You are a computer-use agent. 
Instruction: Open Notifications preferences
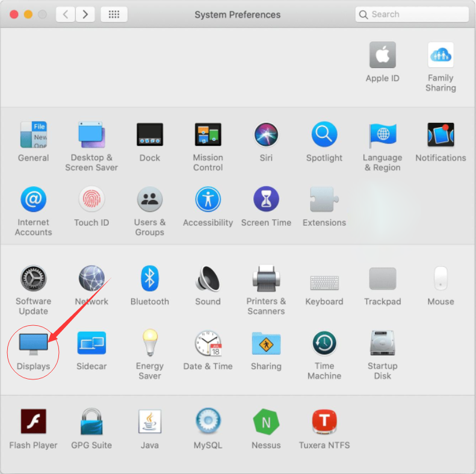(440, 134)
